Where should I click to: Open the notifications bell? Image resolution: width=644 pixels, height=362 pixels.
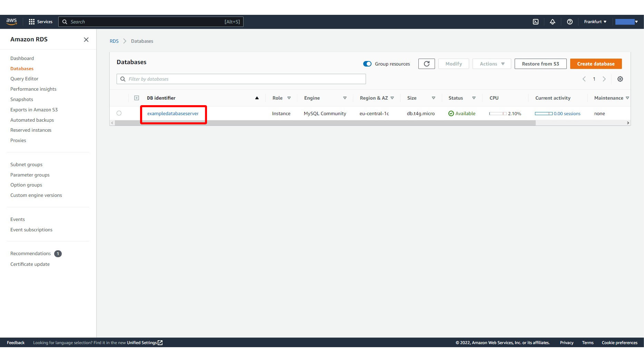pyautogui.click(x=553, y=22)
